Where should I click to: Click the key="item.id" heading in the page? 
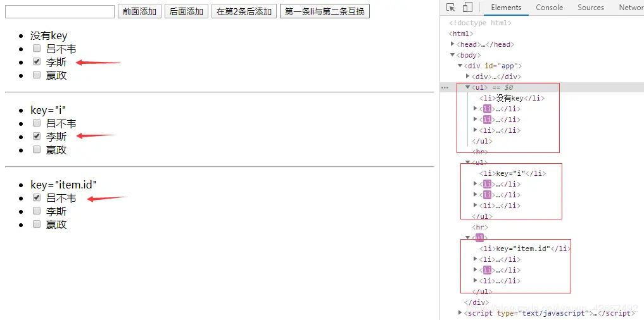[63, 185]
